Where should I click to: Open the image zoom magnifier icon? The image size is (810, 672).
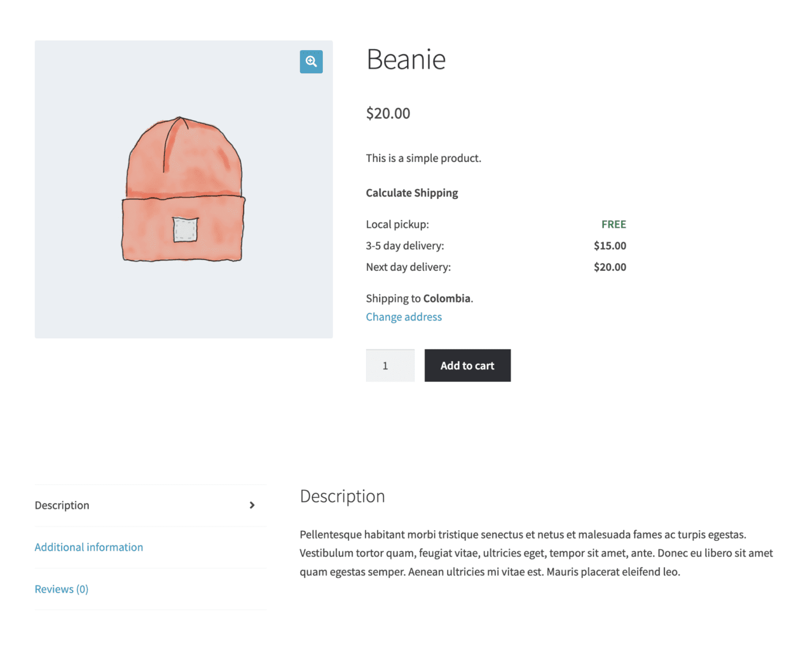pyautogui.click(x=311, y=62)
